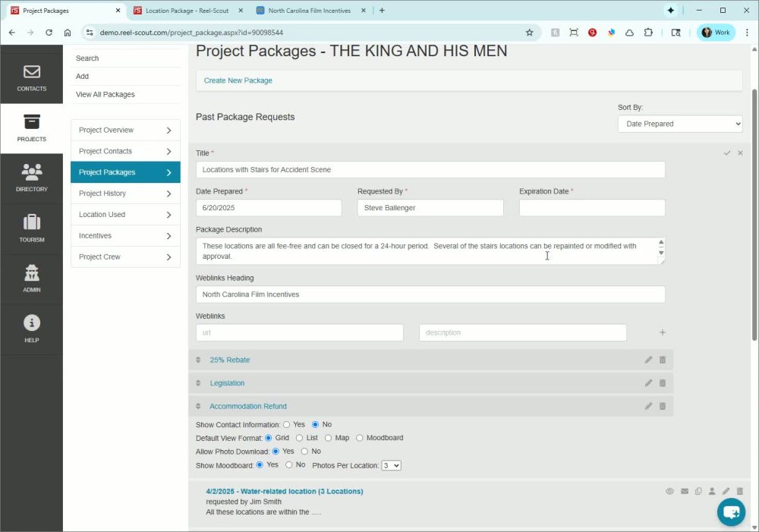
Task: Email the Water-related location package
Action: [x=685, y=491]
